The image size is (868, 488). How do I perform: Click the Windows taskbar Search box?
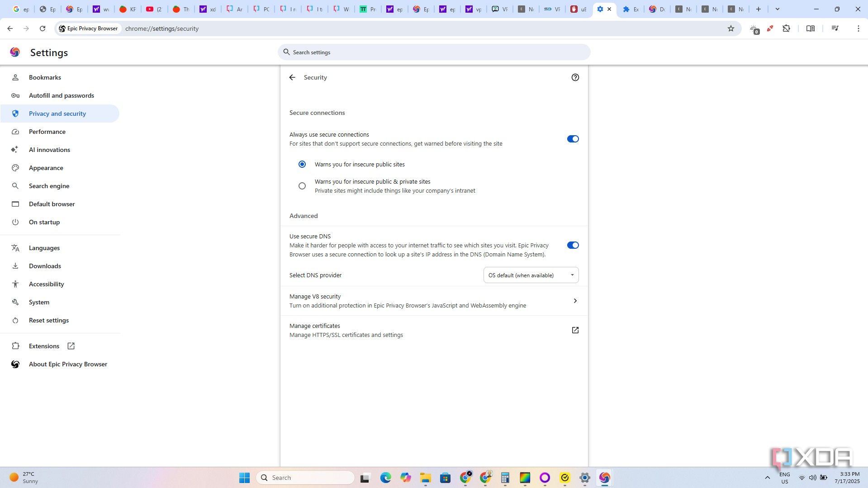pos(305,478)
